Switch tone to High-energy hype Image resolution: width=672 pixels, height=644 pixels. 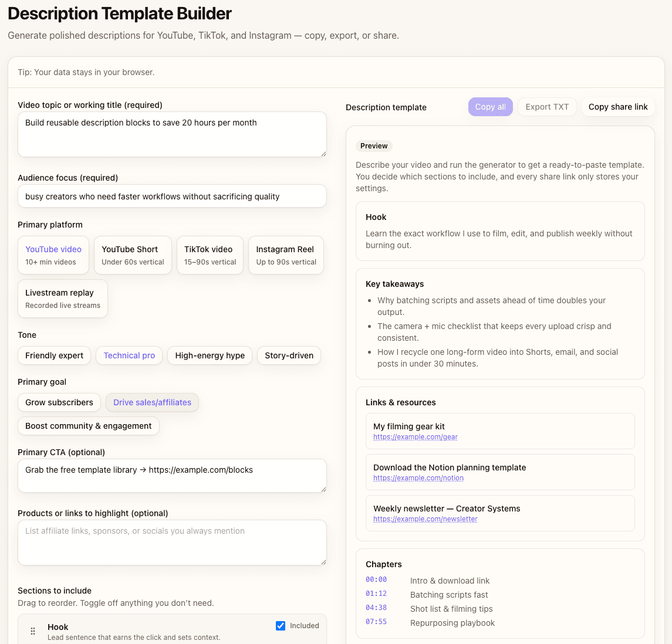point(210,355)
